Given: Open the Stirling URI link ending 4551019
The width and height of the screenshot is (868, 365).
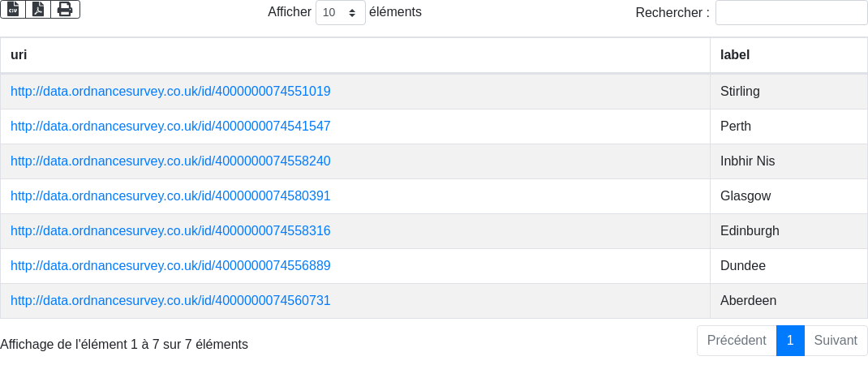Looking at the screenshot, I should point(170,92).
